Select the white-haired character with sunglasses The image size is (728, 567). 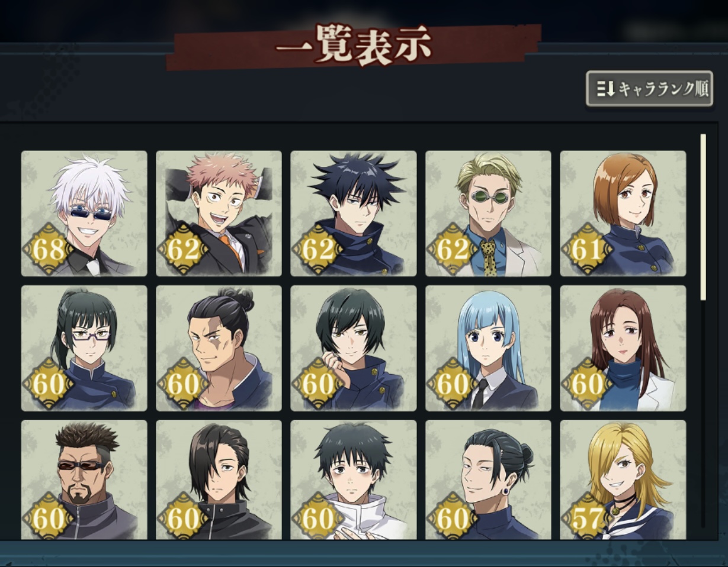click(84, 214)
